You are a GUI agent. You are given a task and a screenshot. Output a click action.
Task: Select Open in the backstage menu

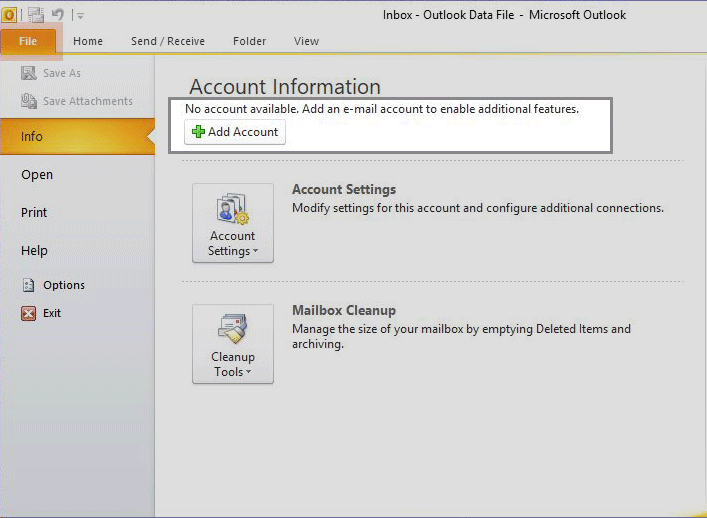click(37, 174)
